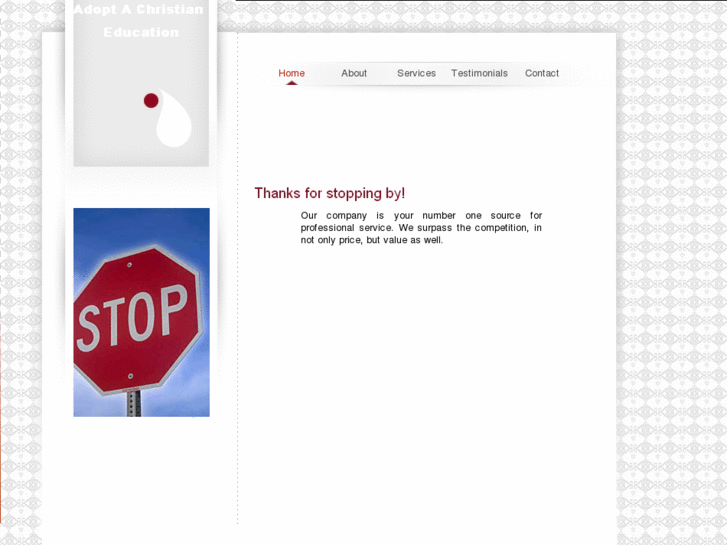The width and height of the screenshot is (727, 545).
Task: Go to the About page
Action: 354,73
